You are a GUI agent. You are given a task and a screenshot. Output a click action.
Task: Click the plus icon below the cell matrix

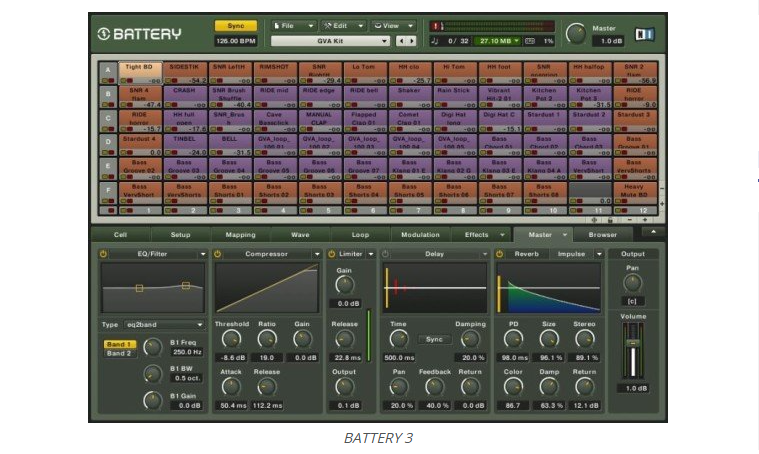click(645, 220)
